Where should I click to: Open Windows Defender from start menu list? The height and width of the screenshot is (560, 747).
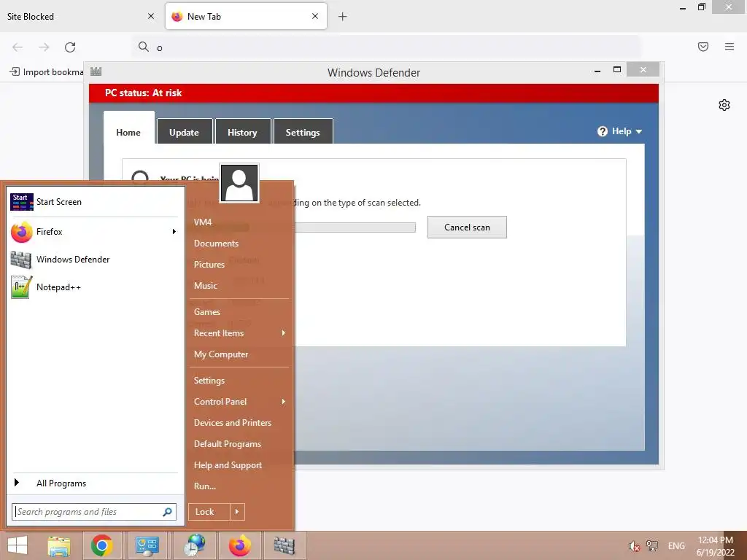point(96,260)
